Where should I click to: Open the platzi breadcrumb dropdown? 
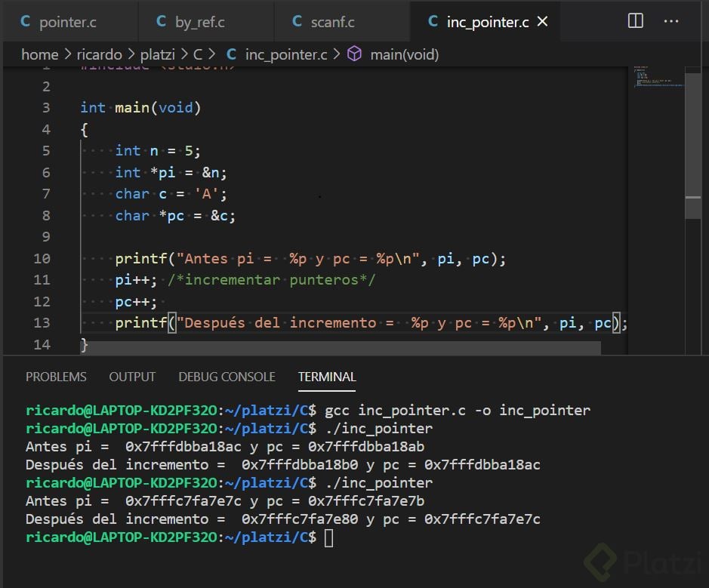(x=159, y=54)
